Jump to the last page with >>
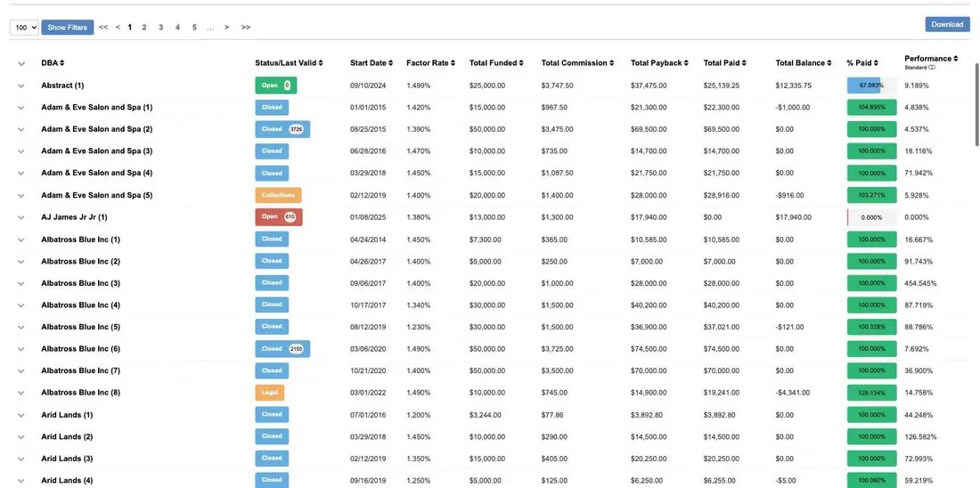980x488 pixels. coord(246,27)
